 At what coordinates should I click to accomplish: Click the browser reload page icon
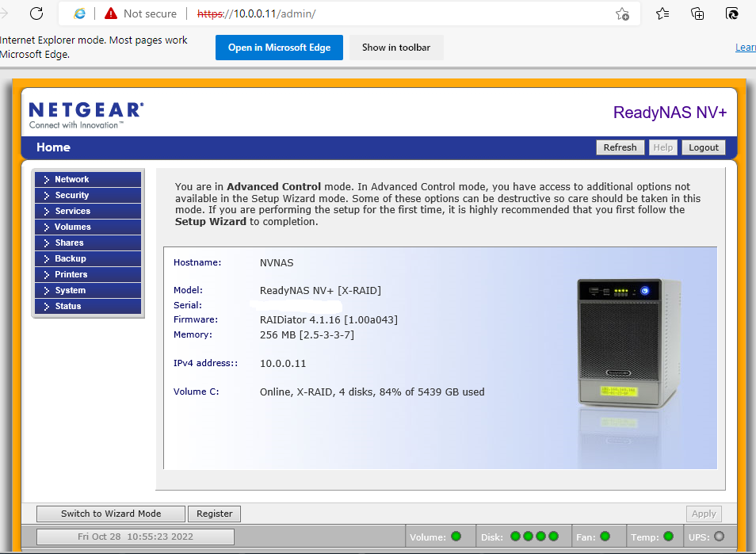click(36, 13)
